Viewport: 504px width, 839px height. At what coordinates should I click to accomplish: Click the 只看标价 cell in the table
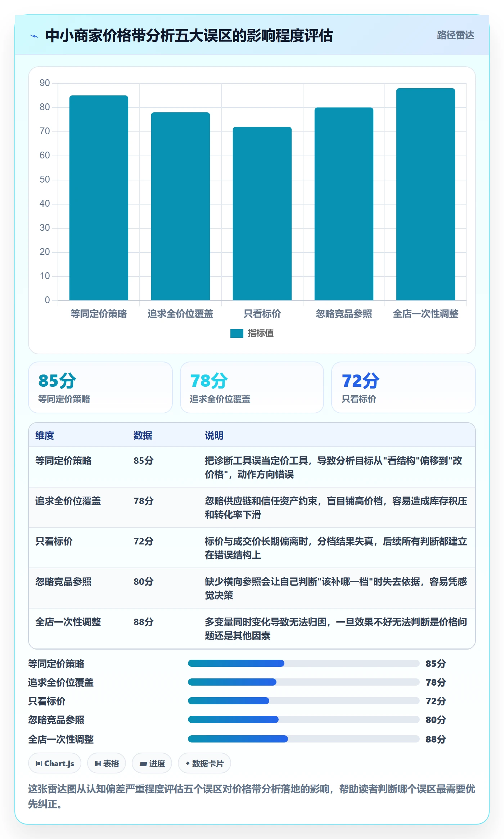54,541
